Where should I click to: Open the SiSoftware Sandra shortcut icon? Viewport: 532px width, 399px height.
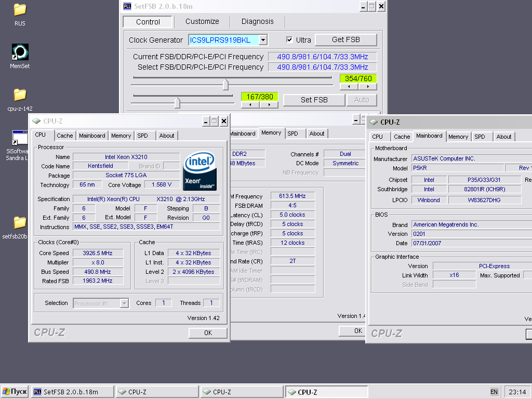point(20,138)
